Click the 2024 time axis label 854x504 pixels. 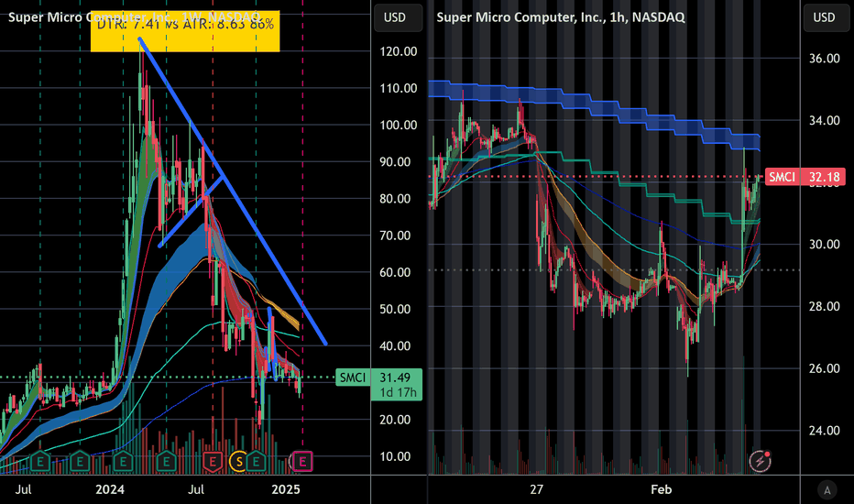109,489
